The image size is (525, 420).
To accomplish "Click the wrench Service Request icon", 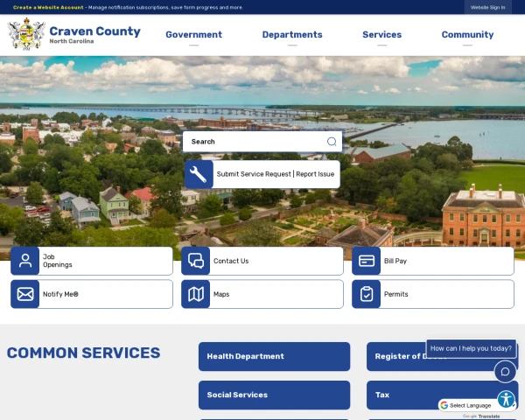I will coord(199,174).
